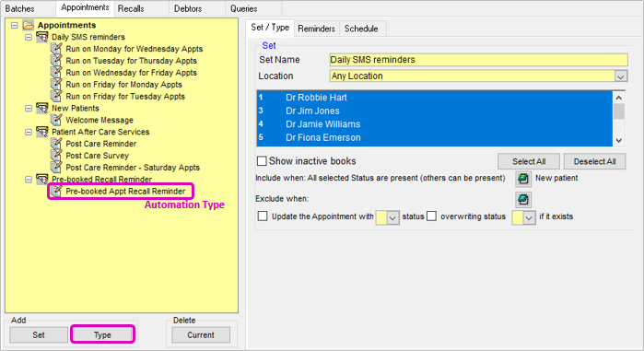Click the Pre-booked Appt Recall Reminder type icon
This screenshot has width=644, height=351.
click(56, 192)
